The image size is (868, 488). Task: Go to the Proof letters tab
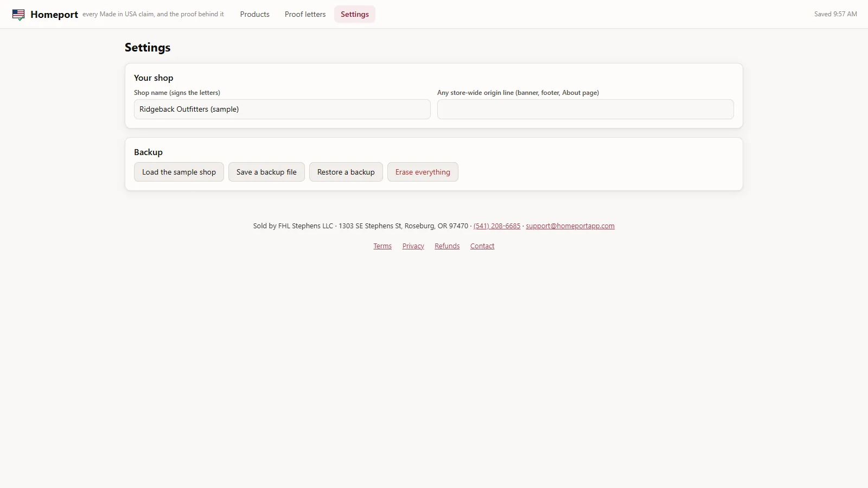tap(305, 14)
